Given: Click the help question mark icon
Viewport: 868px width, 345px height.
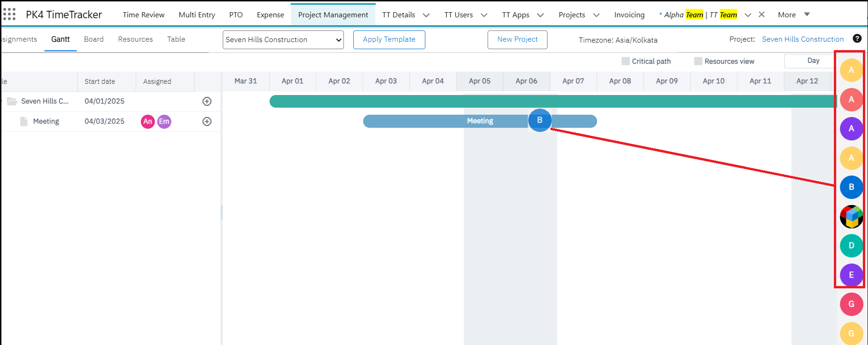Looking at the screenshot, I should point(857,39).
